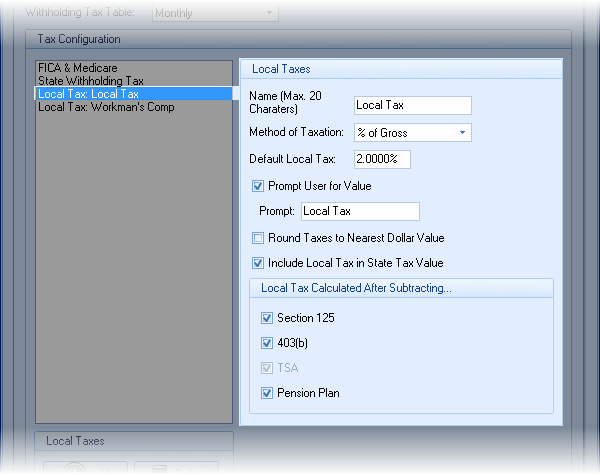
Task: Click the Default Local Tax percentage field
Action: pos(382,159)
